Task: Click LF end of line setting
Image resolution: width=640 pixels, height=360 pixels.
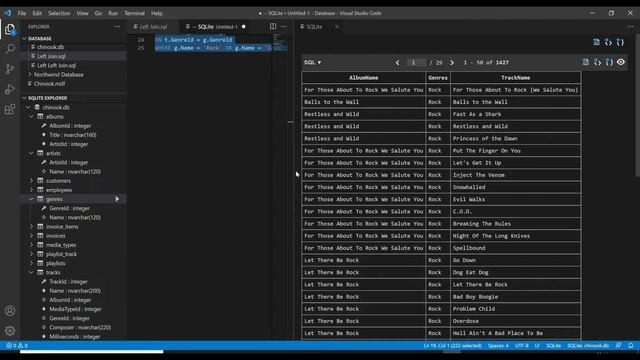Action: [537, 345]
